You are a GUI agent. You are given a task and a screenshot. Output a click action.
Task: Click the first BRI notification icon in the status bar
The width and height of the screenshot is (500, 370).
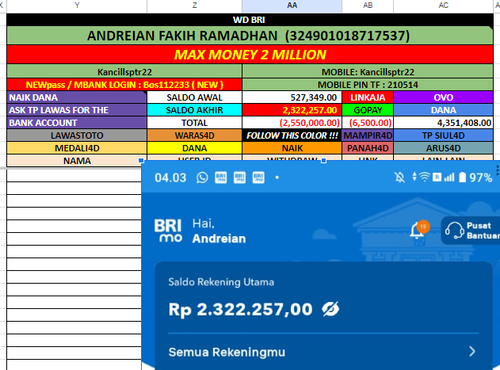point(221,177)
